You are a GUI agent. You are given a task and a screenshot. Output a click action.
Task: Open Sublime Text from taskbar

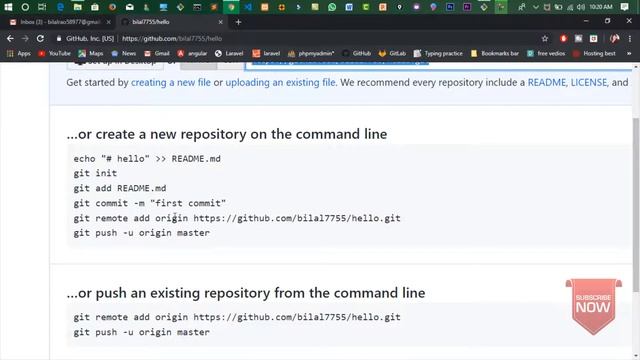coord(214,7)
